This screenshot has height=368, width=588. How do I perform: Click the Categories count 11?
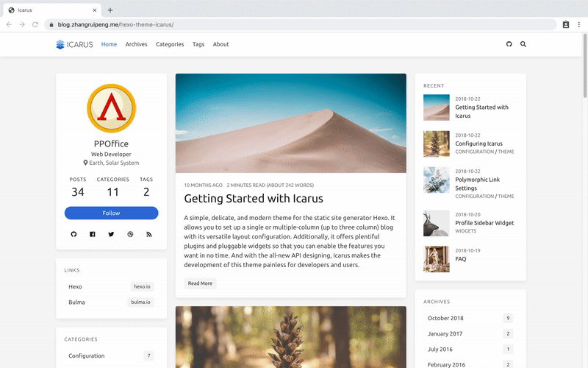(113, 192)
